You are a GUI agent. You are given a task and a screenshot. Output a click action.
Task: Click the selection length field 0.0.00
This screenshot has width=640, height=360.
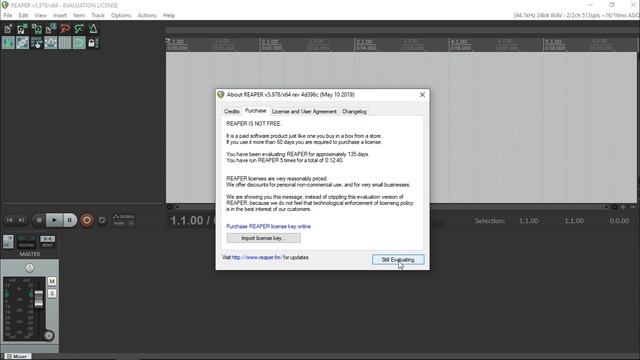[619, 221]
